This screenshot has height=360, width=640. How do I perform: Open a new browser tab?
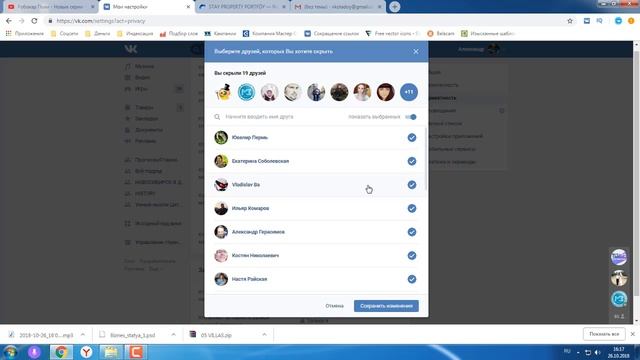[x=395, y=7]
